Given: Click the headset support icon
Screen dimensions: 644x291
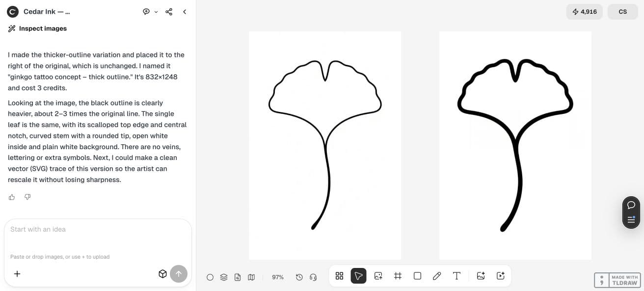Looking at the screenshot, I should [x=313, y=277].
